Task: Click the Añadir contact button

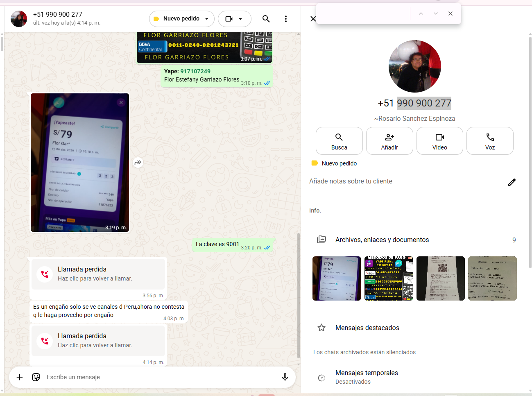Action: coord(389,141)
